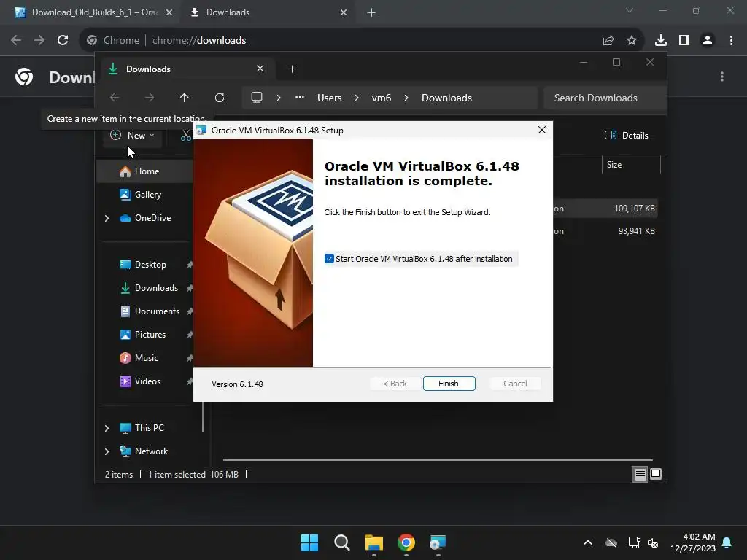Click Explorer's Forward arrow
The height and width of the screenshot is (560, 747).
[x=150, y=98]
